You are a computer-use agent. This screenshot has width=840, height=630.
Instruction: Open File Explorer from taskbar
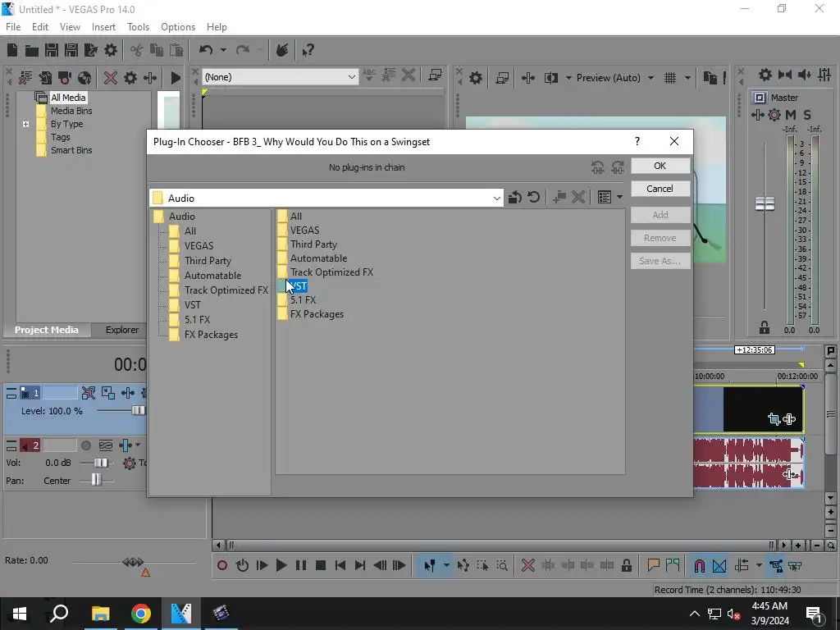[101, 614]
